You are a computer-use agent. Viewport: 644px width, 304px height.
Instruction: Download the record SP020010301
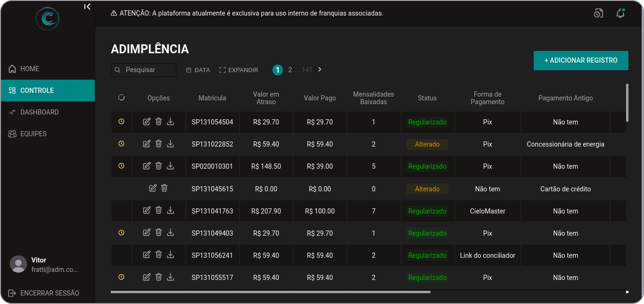(171, 166)
